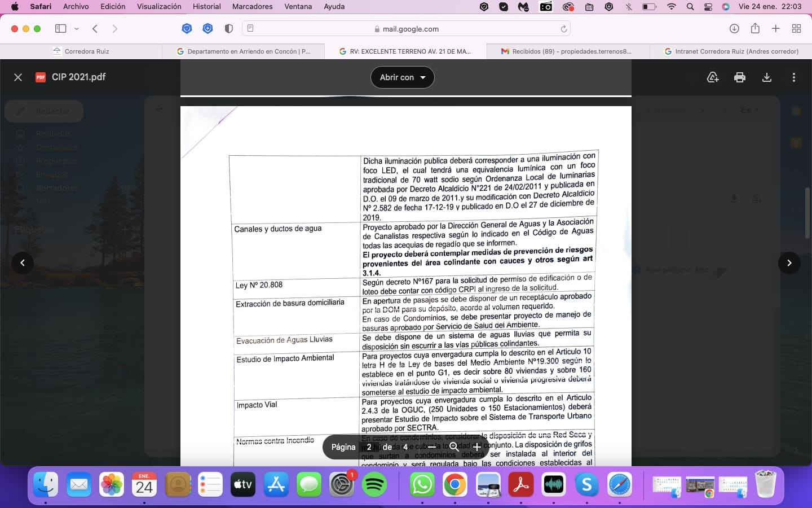Open Spotlight search in the menu bar
Viewport: 812px width, 508px height.
point(690,7)
